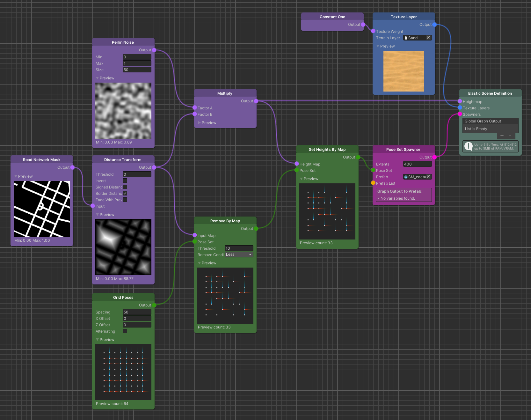Click the Perlin Noise Size input field
The height and width of the screenshot is (420, 531).
(137, 70)
